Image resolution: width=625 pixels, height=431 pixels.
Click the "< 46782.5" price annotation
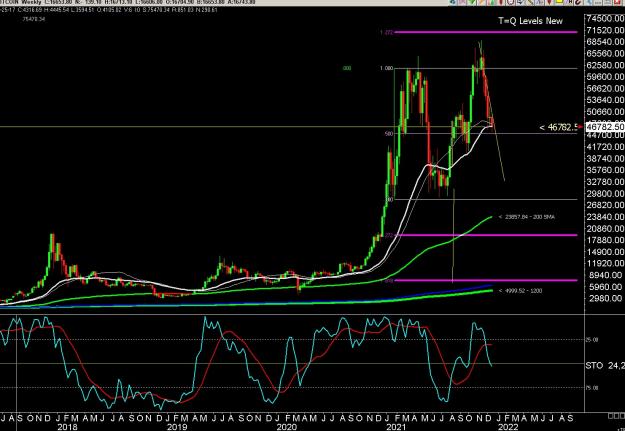tap(559, 127)
